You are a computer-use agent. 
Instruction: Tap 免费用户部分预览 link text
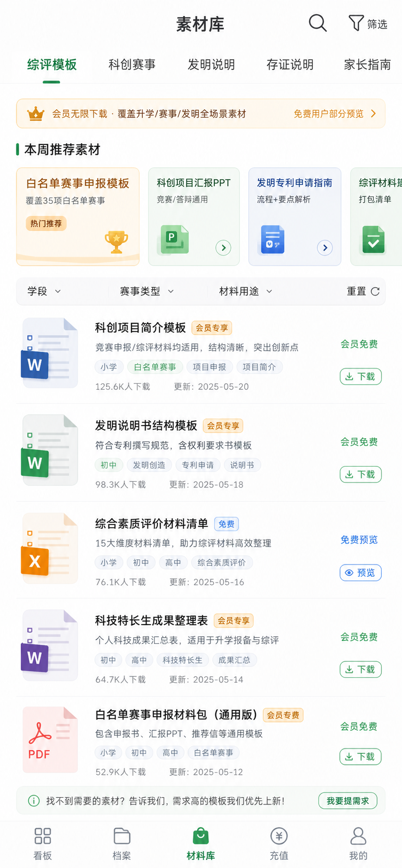(x=329, y=113)
